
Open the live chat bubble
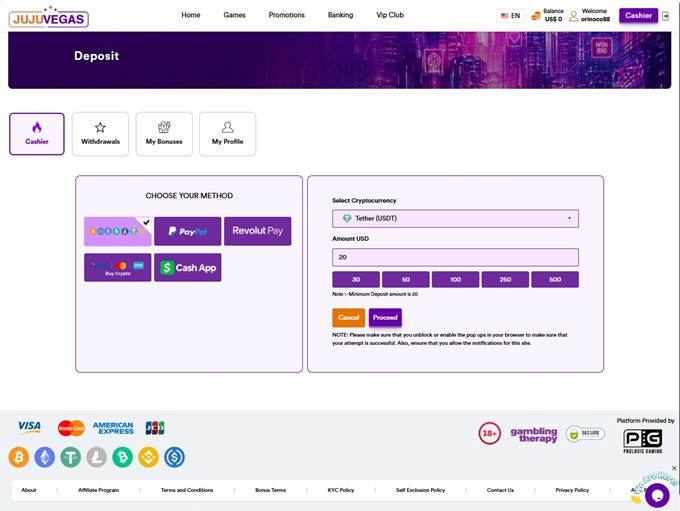(657, 495)
